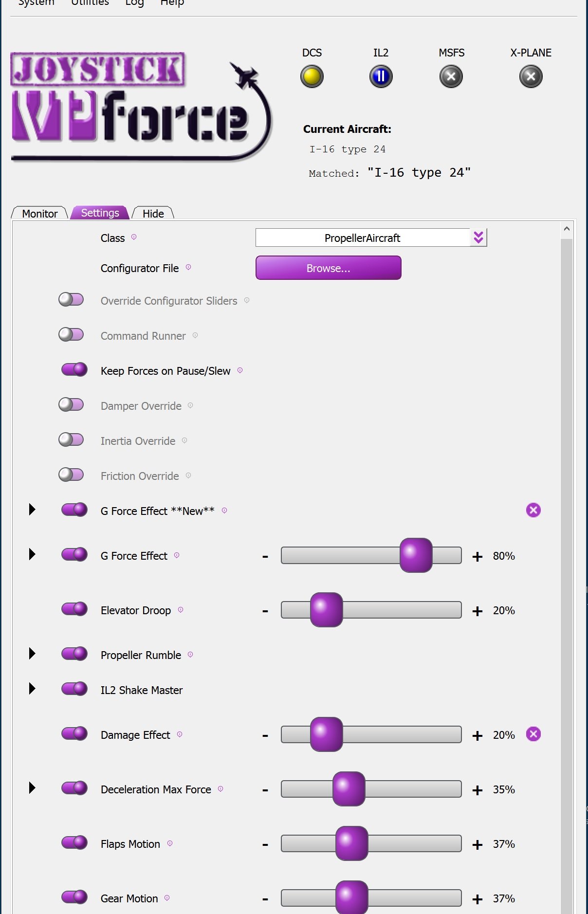
Task: Toggle Propeller Rumble off
Action: [74, 654]
